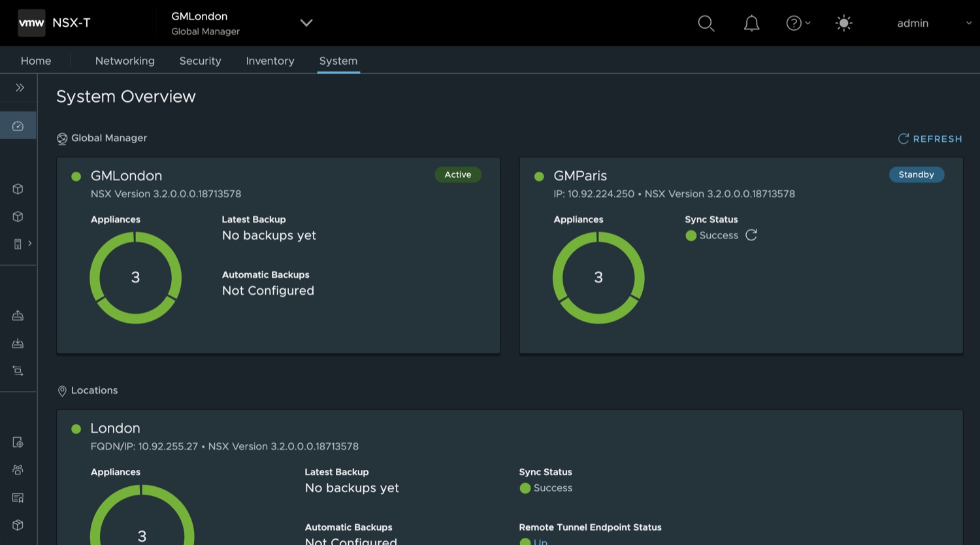Click the map pin icon beside Locations
The height and width of the screenshot is (545, 980).
(x=62, y=391)
